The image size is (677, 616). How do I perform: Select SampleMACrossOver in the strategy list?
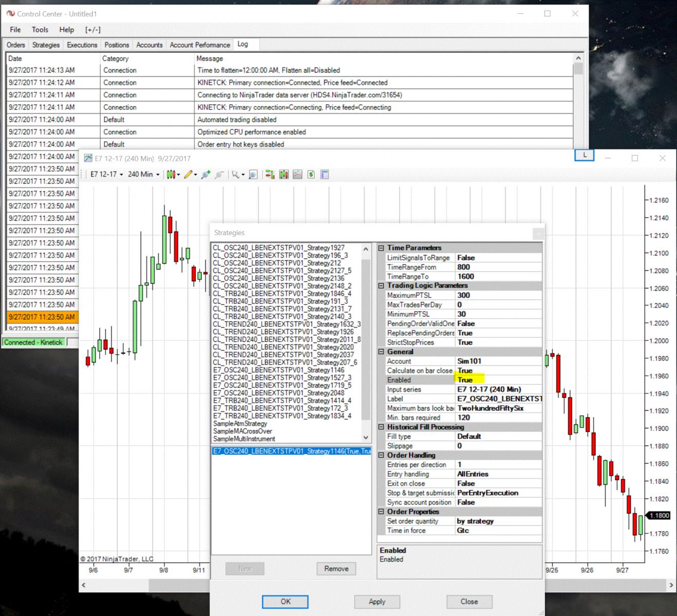coord(242,431)
